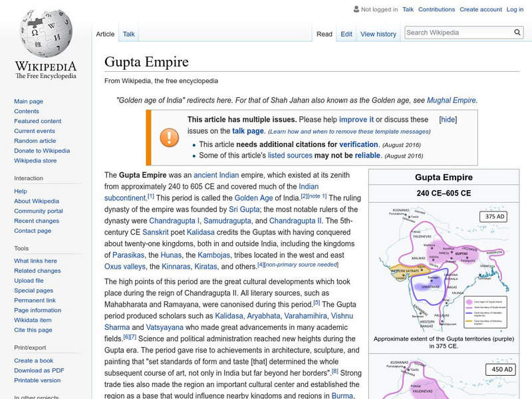The width and height of the screenshot is (532, 399).
Task: Open About Wikipedia link
Action: pos(37,201)
